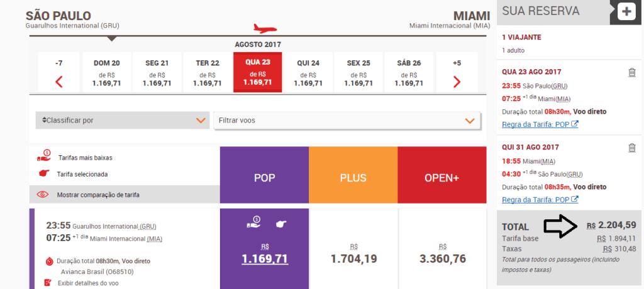The image size is (644, 289).
Task: Select the TER 22 date tab
Action: tap(208, 72)
